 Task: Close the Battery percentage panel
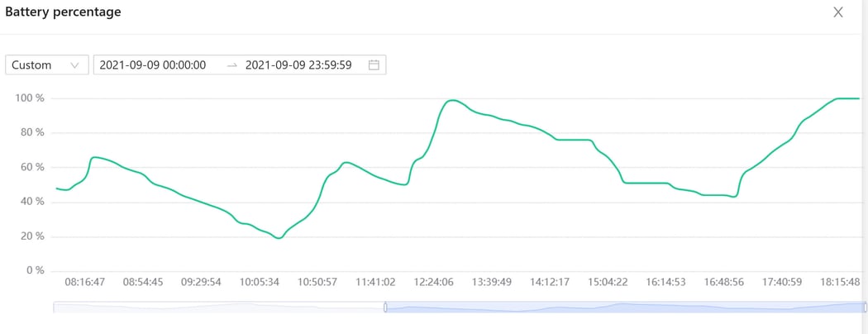point(838,12)
